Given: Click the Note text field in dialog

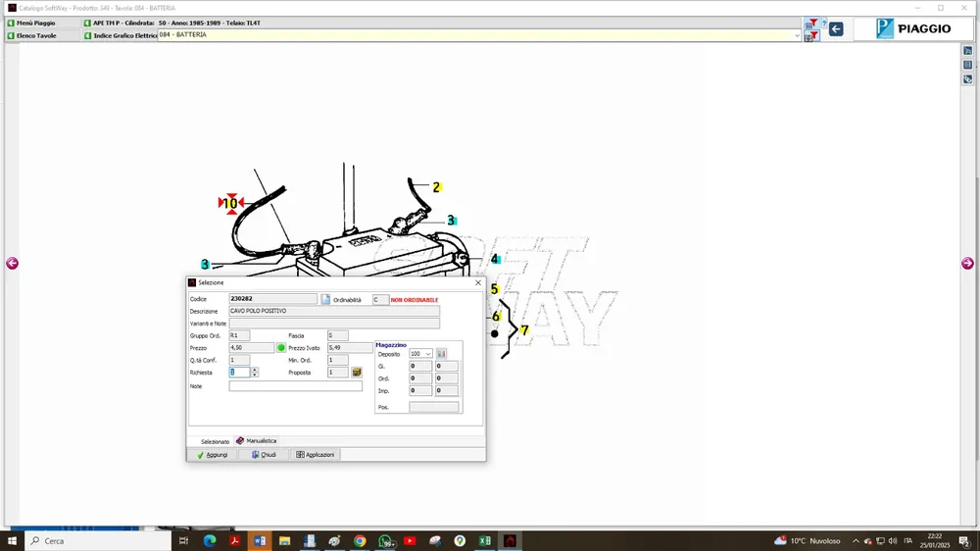Looking at the screenshot, I should (x=295, y=386).
